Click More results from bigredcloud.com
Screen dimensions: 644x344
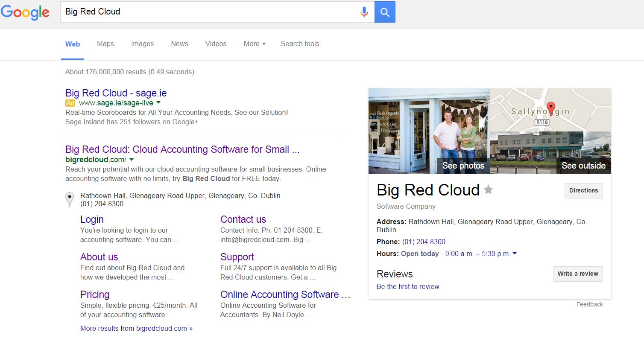click(137, 328)
